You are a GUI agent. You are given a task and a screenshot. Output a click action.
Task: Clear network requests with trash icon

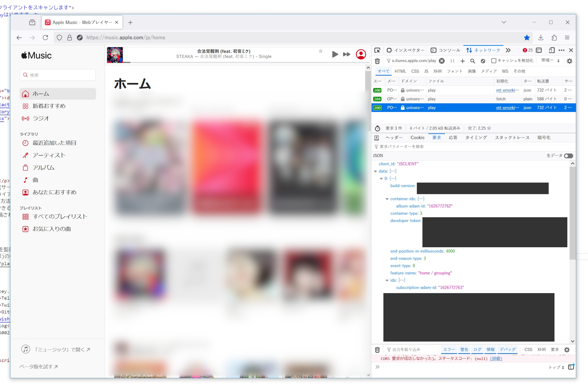coord(377,61)
